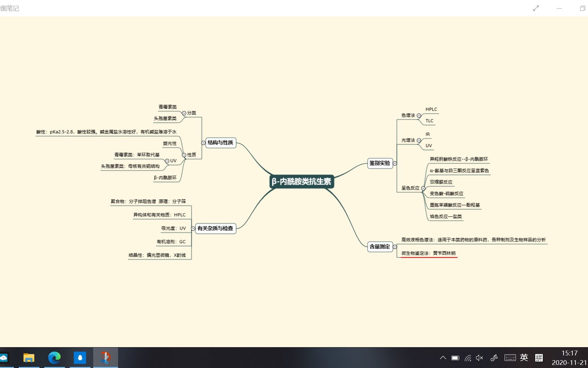Collapse the 性质 subtopic
Screen dimensions: 588x368
184,155
